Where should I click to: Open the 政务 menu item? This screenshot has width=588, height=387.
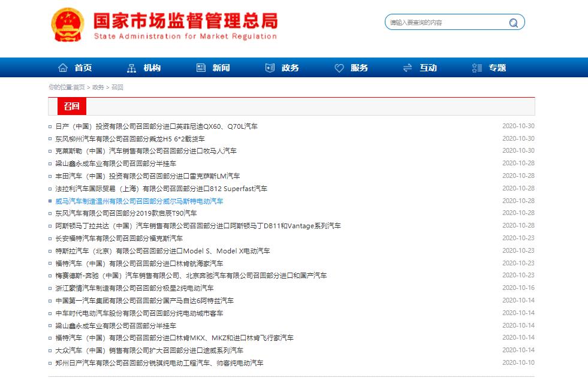coord(290,68)
